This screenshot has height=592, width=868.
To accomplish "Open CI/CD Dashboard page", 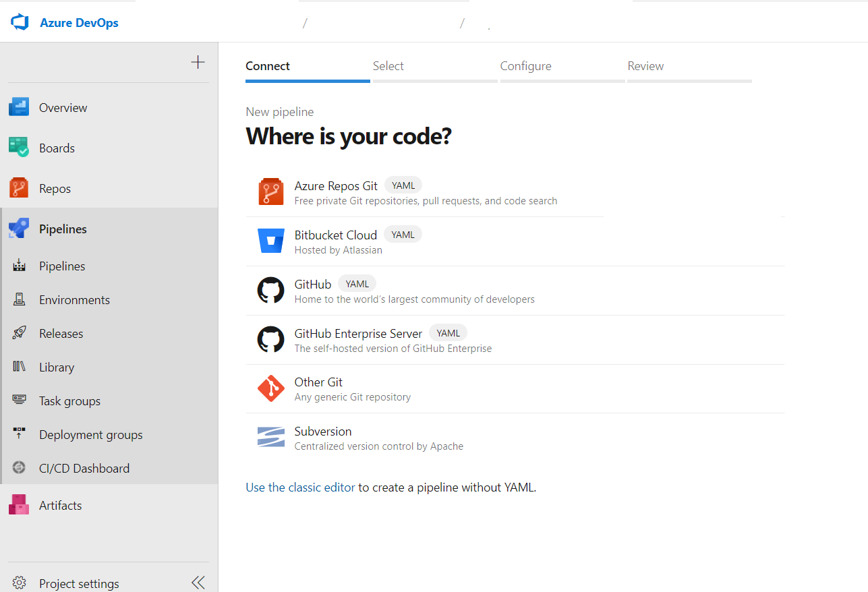I will point(84,469).
